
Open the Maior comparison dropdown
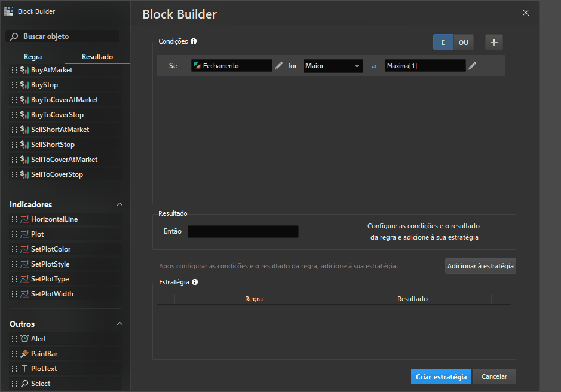click(333, 66)
